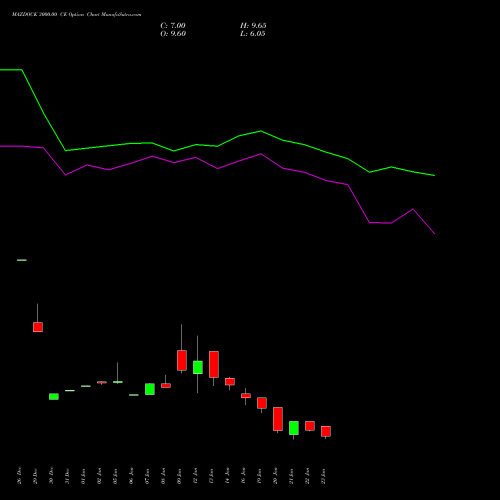Click the close value 'C: 7.00'
500x500 pixels.
pos(173,26)
